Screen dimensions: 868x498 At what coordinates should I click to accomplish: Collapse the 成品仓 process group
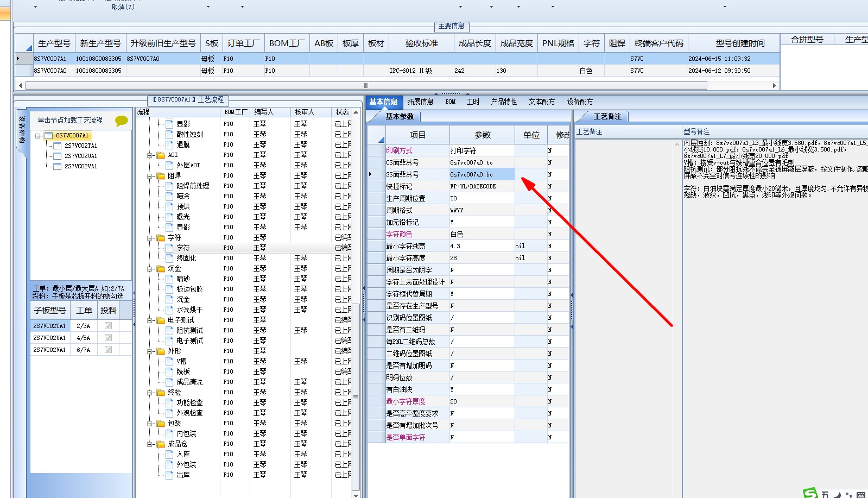pos(150,444)
